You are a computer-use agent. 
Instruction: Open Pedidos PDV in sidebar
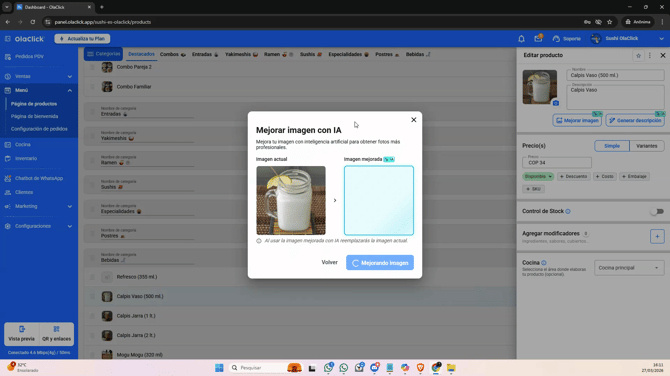point(29,56)
